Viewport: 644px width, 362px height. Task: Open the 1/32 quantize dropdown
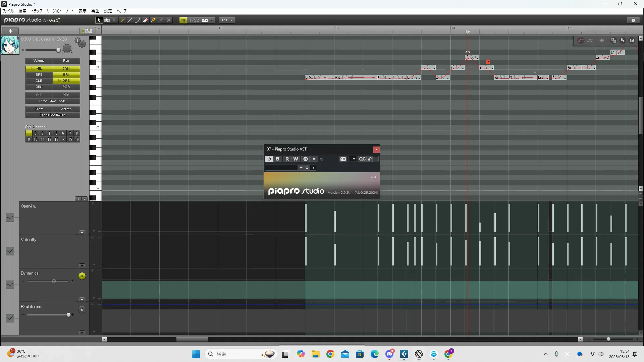[212, 20]
